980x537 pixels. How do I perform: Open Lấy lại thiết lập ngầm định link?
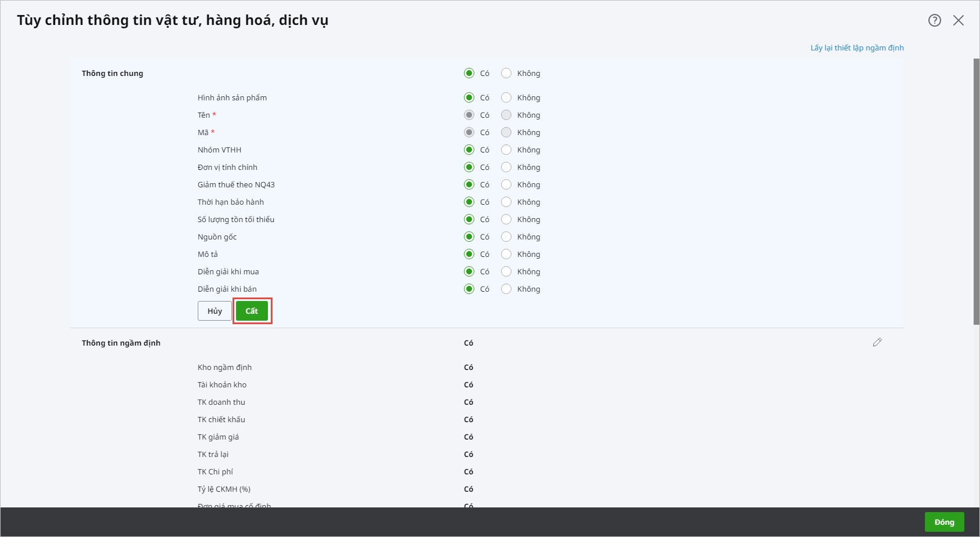(856, 48)
